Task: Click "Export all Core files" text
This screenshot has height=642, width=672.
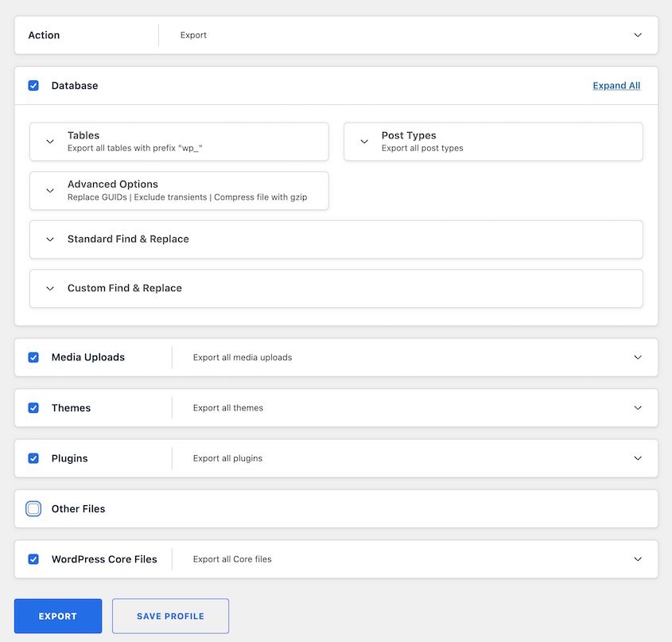Action: (x=232, y=559)
